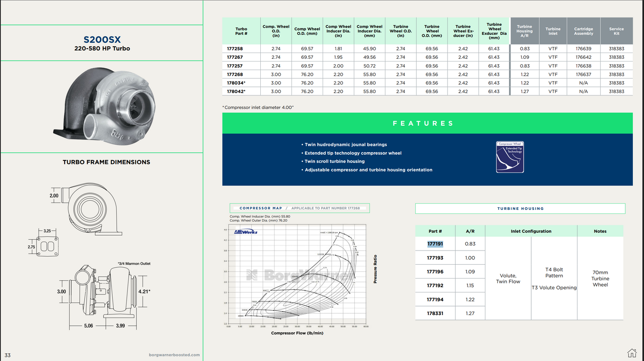Screen dimensions: 644x361
Task: Click the 3.99 dimension on the drawing
Action: point(120,326)
